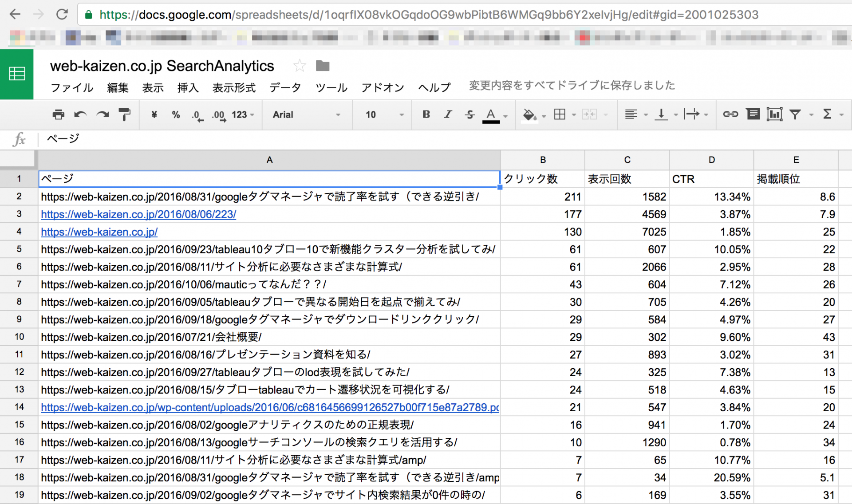Select row 10 header
The width and height of the screenshot is (852, 504).
[x=19, y=337]
